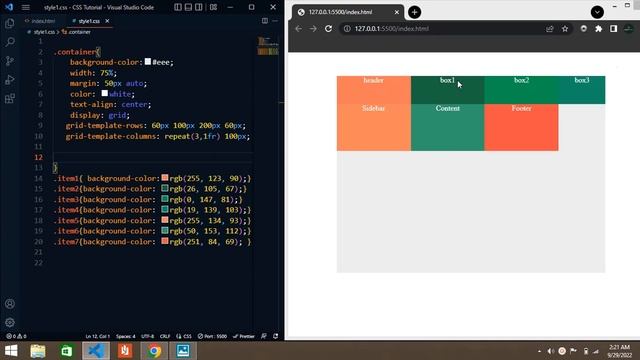Open Chrome from the taskbar

[154, 351]
